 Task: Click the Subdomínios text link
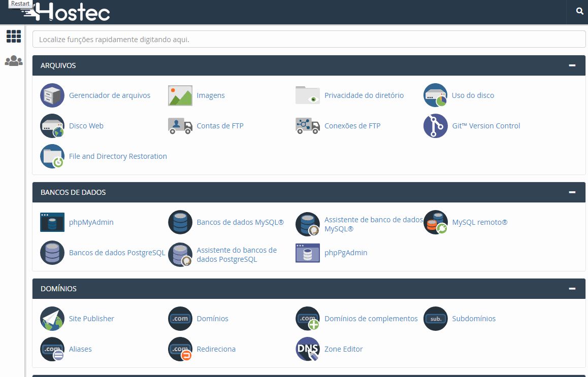(474, 319)
